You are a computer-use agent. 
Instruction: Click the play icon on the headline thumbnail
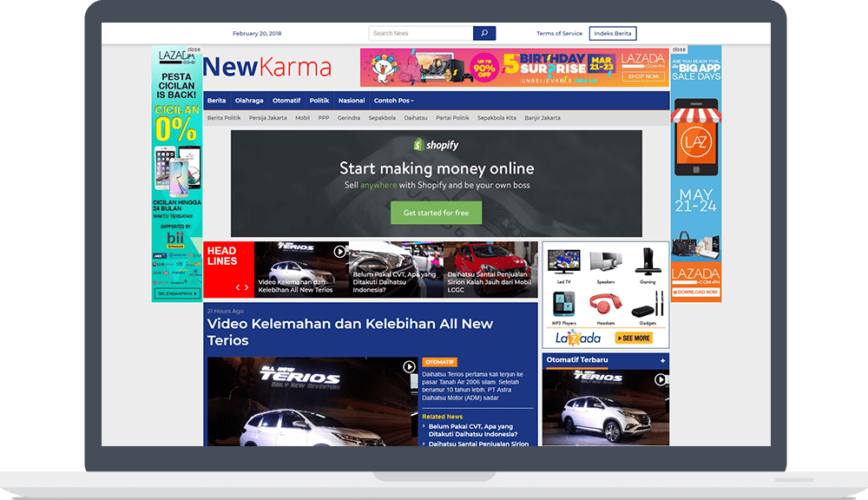click(x=340, y=252)
